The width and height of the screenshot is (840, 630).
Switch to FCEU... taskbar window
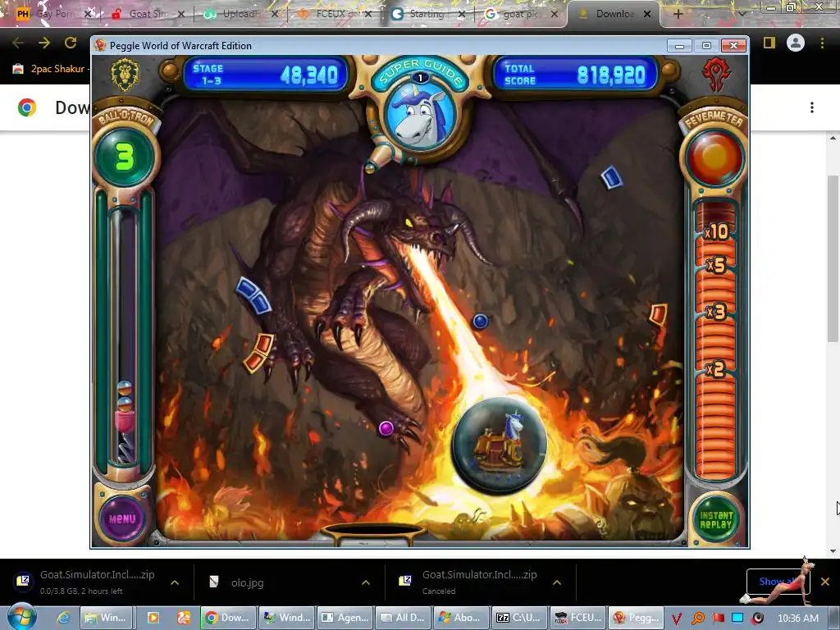pyautogui.click(x=578, y=618)
